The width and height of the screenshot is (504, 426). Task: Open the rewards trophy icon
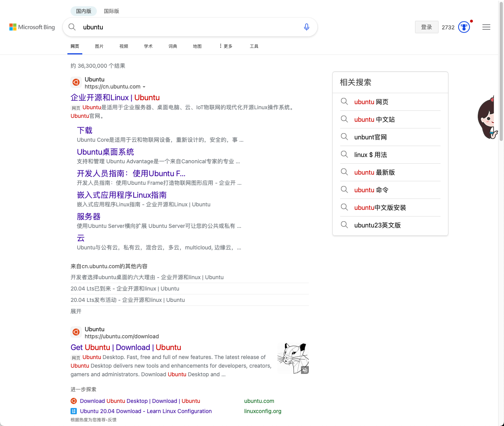tap(464, 27)
